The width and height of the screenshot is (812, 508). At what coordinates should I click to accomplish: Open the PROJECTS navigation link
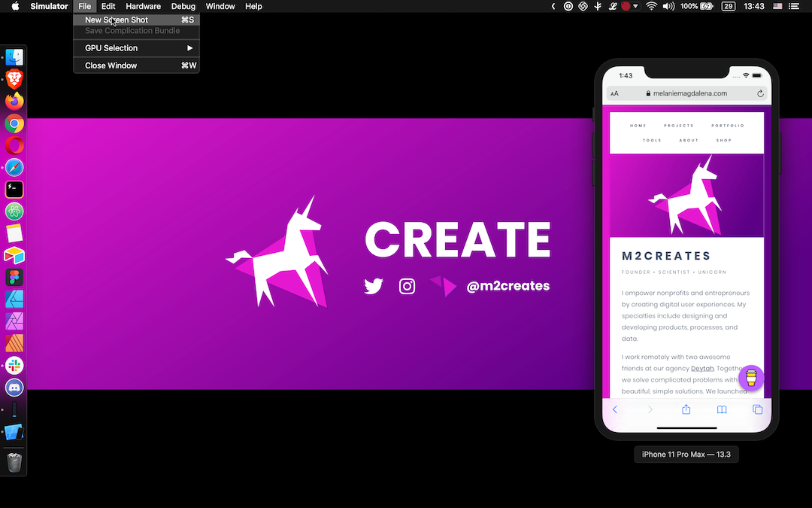point(679,126)
